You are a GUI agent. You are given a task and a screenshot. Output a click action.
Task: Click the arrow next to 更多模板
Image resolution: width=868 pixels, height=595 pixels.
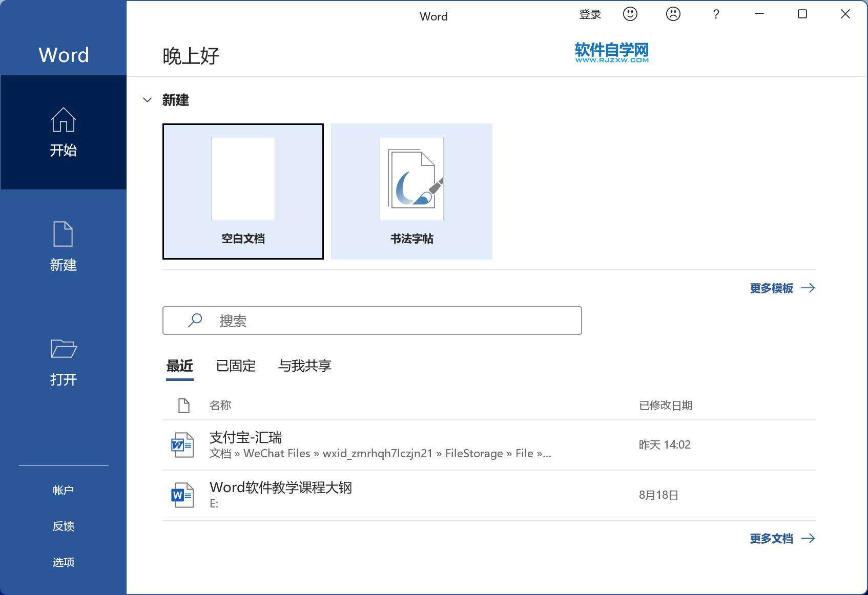click(x=808, y=288)
